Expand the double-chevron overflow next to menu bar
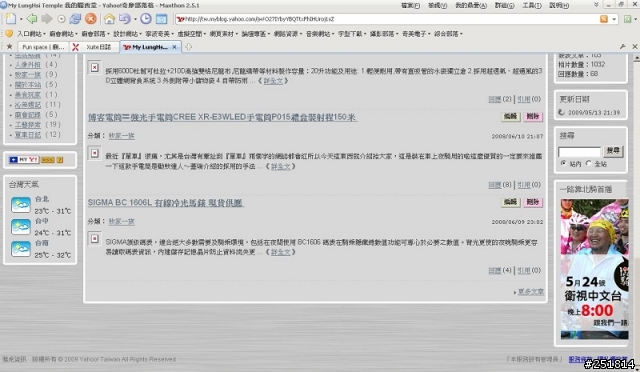640x372 pixels. (x=596, y=4)
